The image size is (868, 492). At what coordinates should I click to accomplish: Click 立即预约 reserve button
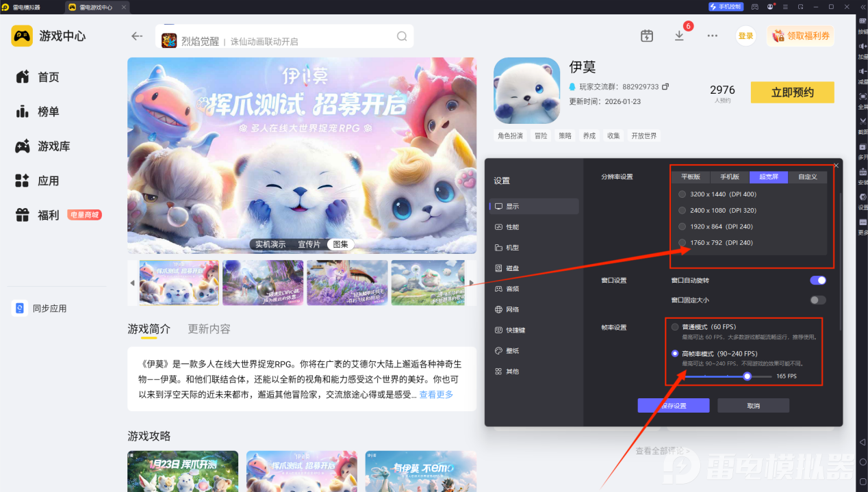793,92
